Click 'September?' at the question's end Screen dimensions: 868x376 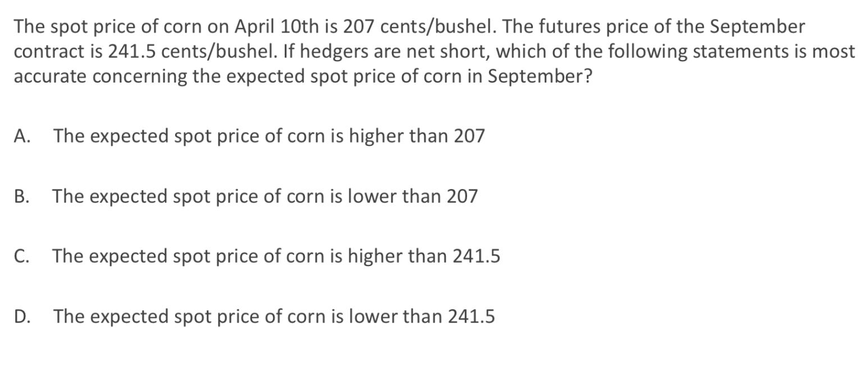[x=540, y=76]
